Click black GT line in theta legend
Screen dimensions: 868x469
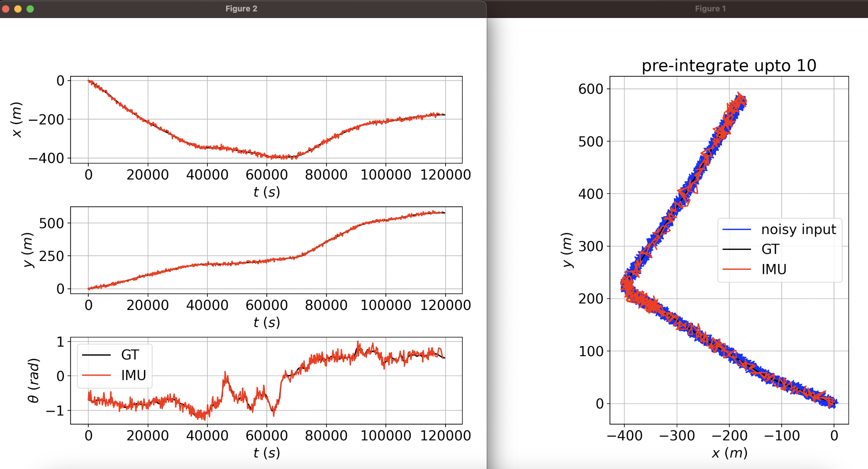pos(96,355)
